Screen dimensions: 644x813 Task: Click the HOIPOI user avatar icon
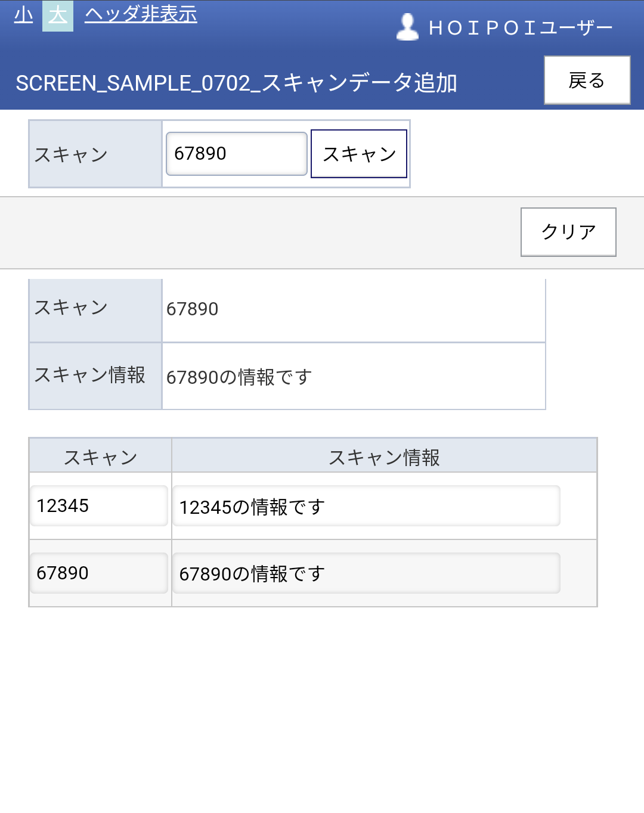(x=407, y=27)
